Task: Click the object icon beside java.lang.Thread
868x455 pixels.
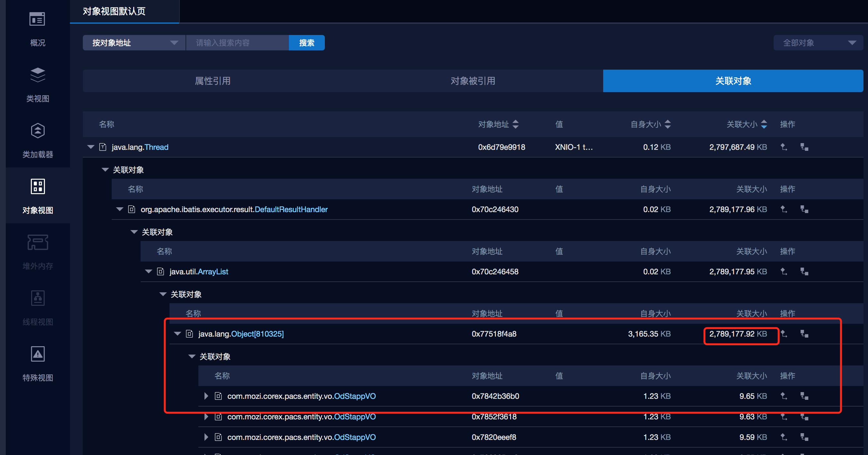Action: tap(103, 147)
